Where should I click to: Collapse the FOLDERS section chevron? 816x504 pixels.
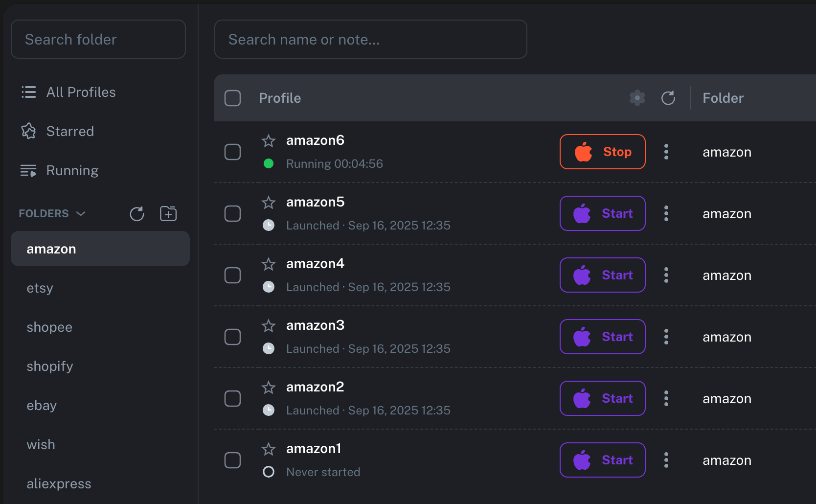point(81,214)
